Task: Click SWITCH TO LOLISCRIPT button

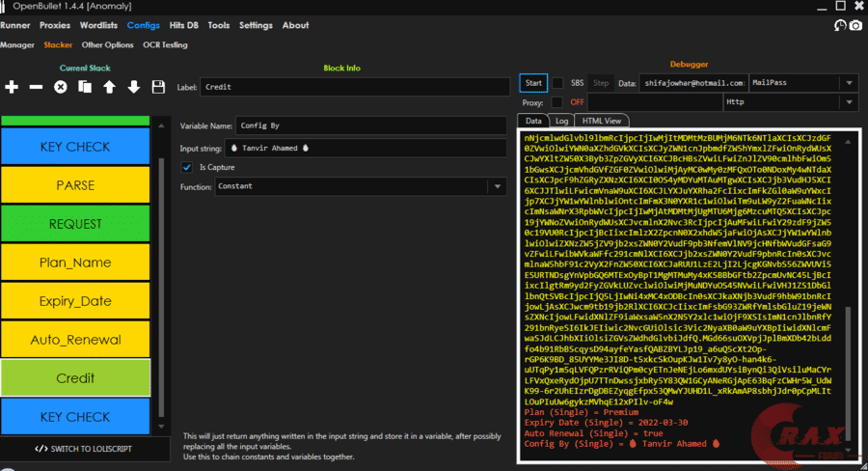Action: (x=81, y=448)
